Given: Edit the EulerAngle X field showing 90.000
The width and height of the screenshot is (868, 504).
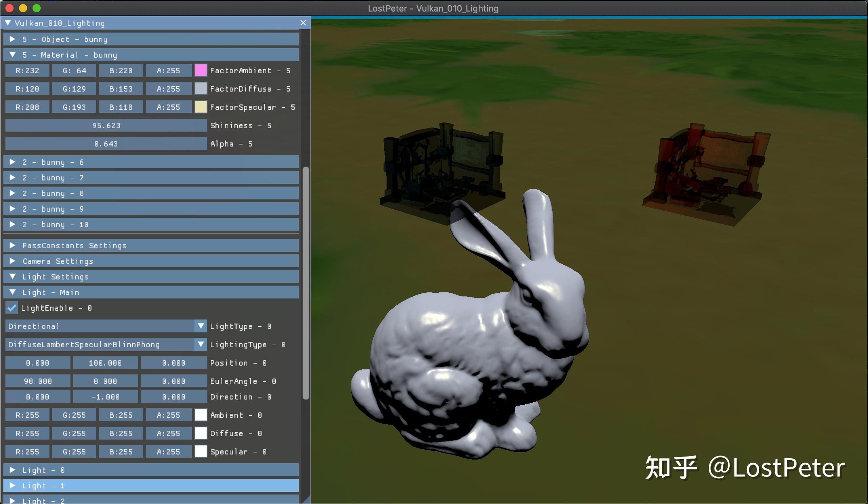Looking at the screenshot, I should click(x=38, y=381).
